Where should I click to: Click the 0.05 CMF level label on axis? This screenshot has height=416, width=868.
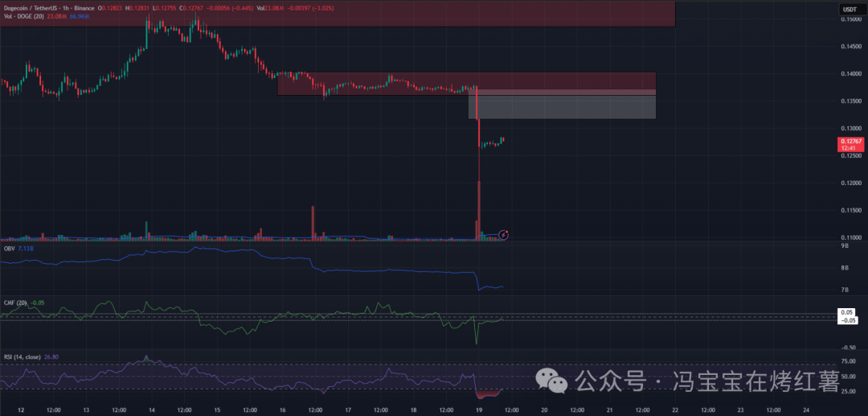coord(846,311)
